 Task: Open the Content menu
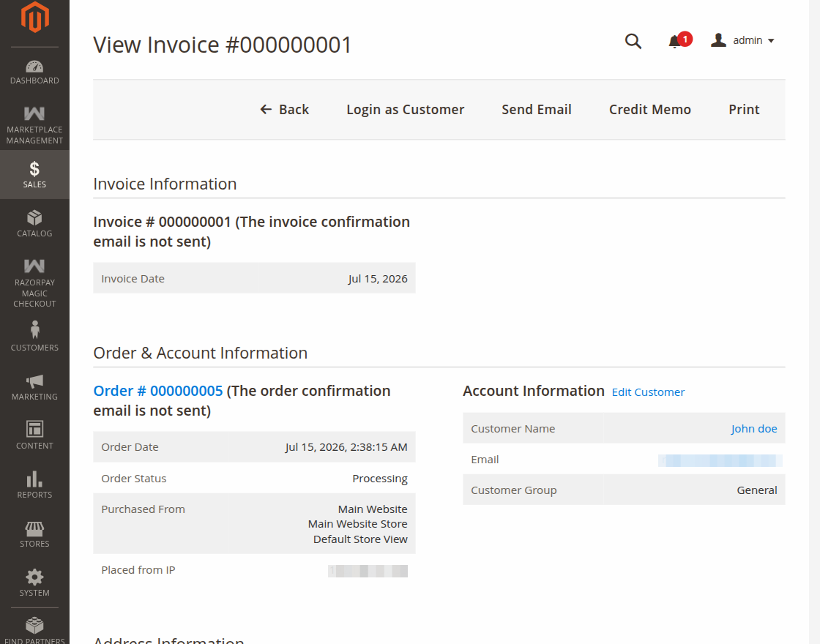(x=34, y=436)
